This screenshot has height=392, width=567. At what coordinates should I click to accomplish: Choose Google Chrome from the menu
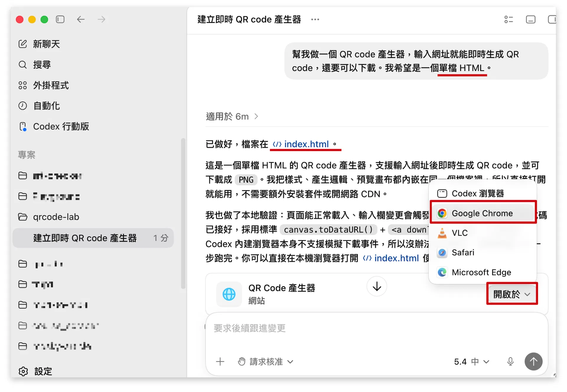[x=482, y=213]
